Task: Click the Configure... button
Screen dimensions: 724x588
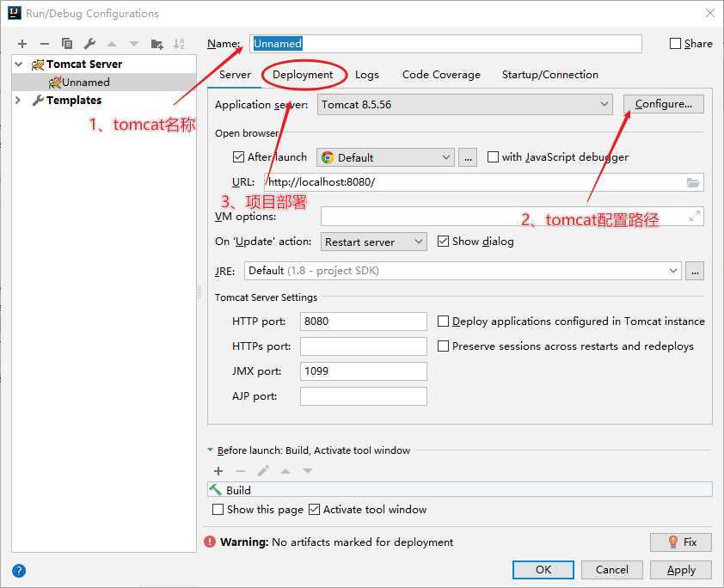Action: pyautogui.click(x=664, y=104)
